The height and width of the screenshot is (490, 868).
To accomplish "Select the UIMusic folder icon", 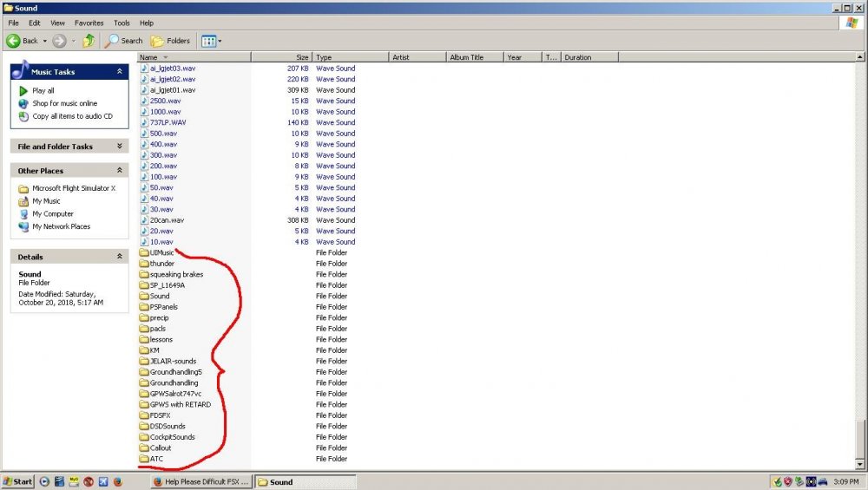I will 144,252.
